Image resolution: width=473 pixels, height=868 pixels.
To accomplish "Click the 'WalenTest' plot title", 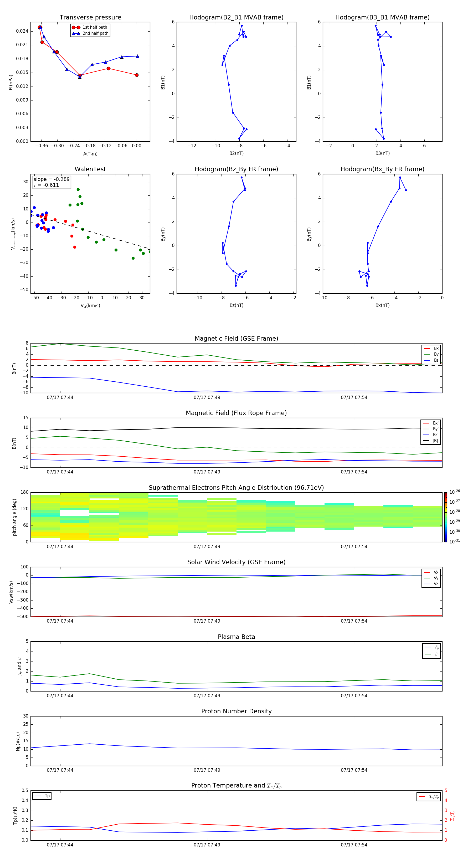I will [90, 169].
